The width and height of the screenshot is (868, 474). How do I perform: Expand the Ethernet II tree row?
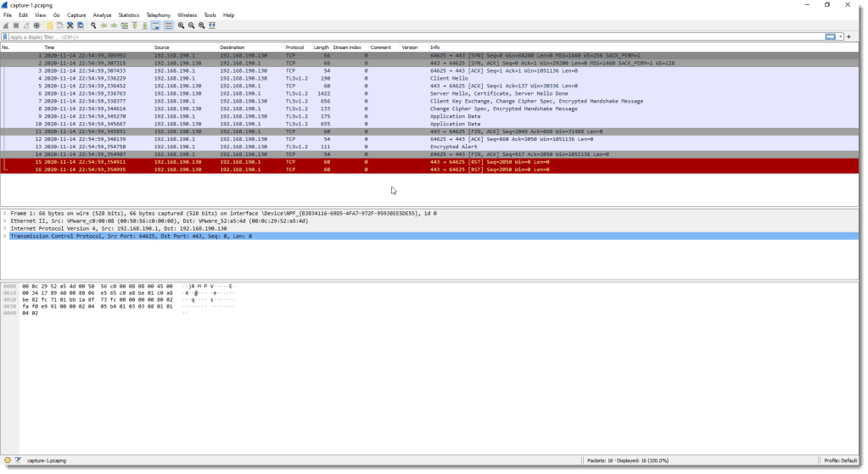pos(5,221)
